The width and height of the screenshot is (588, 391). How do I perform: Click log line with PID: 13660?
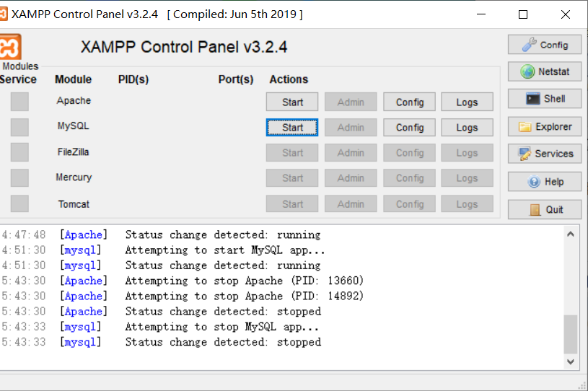click(244, 281)
